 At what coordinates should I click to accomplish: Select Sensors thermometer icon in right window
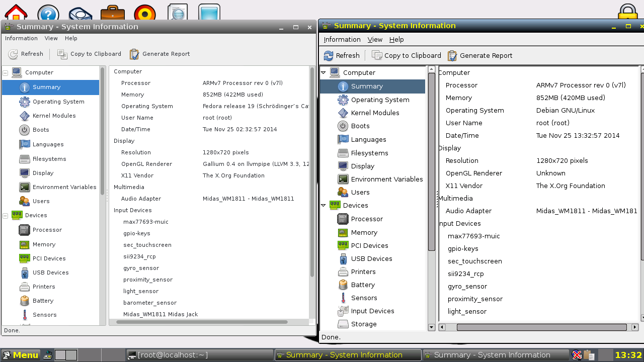click(x=343, y=298)
